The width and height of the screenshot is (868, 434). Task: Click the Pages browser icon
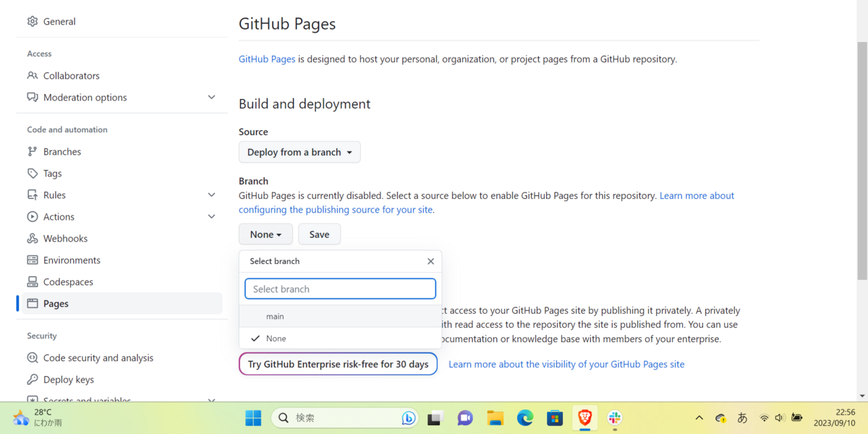pyautogui.click(x=33, y=303)
